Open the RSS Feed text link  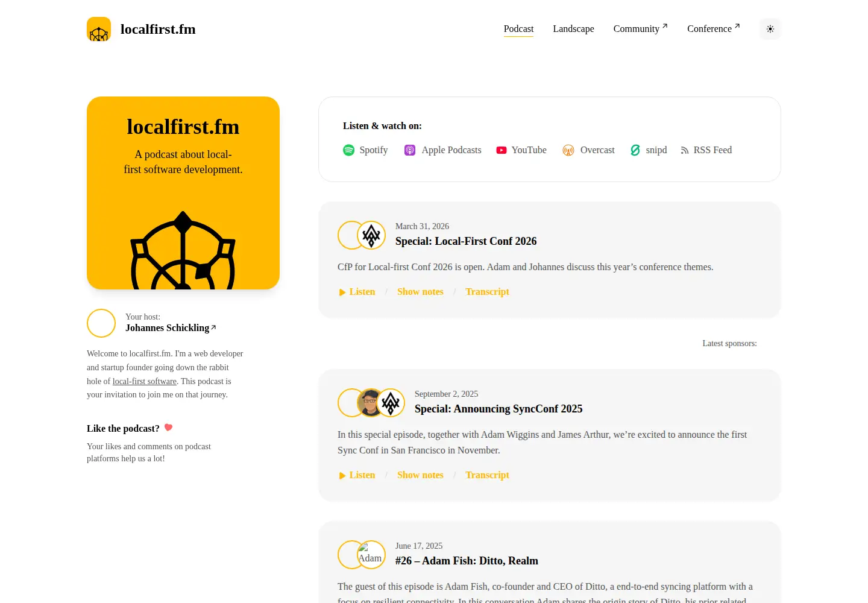click(712, 150)
